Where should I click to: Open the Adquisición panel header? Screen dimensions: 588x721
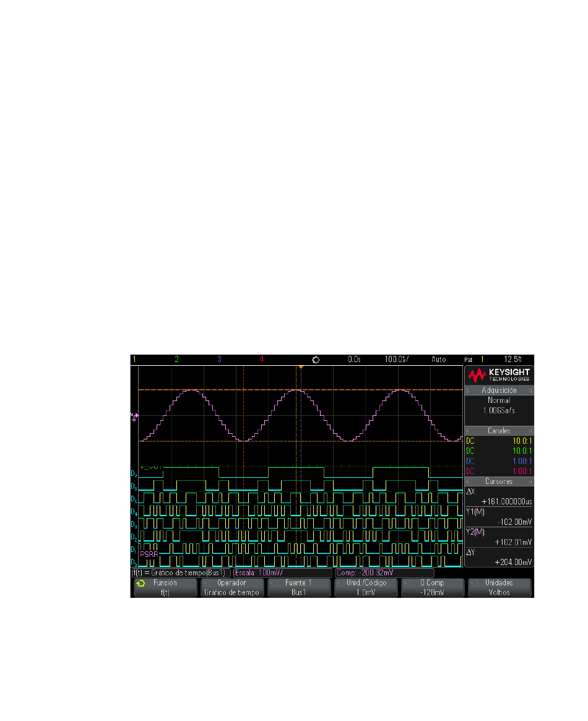(x=499, y=390)
